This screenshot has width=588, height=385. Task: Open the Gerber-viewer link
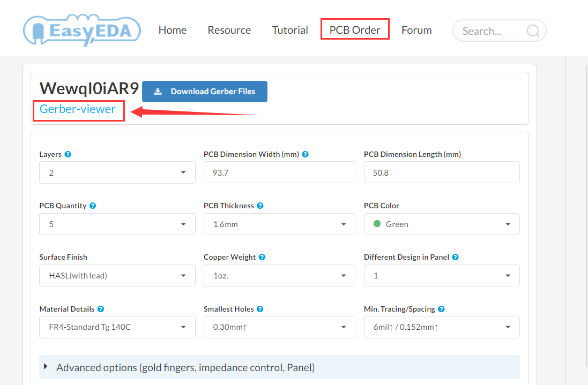78,109
